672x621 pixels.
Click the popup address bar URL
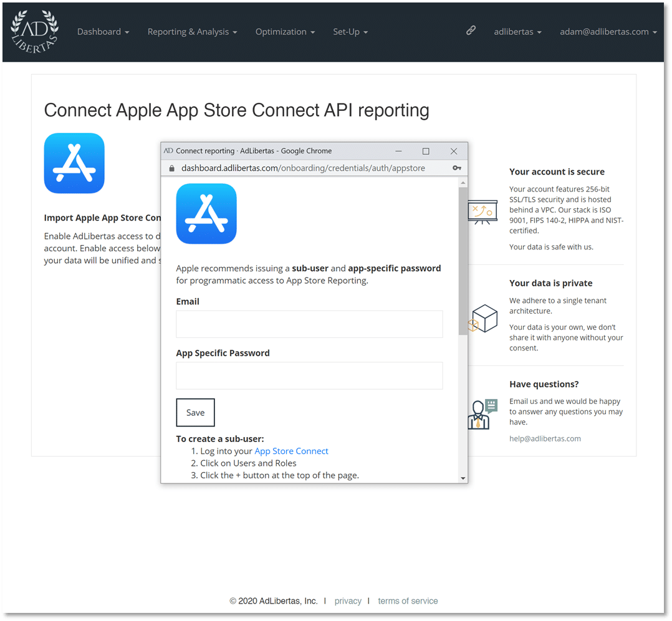pos(303,168)
